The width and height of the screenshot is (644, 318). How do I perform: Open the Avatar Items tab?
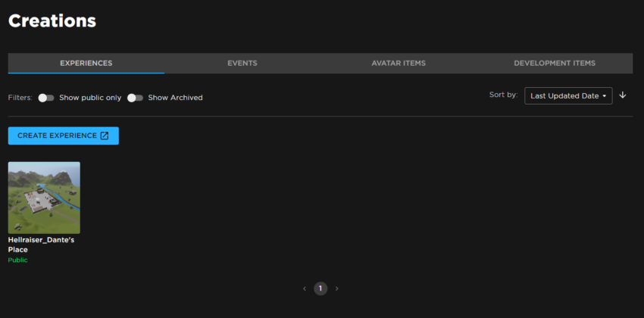399,63
